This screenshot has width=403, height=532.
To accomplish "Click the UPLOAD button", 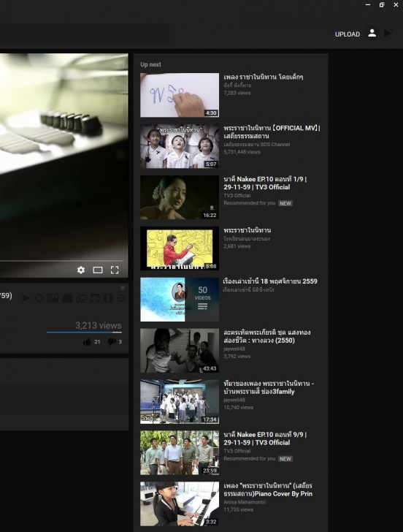I will (348, 34).
